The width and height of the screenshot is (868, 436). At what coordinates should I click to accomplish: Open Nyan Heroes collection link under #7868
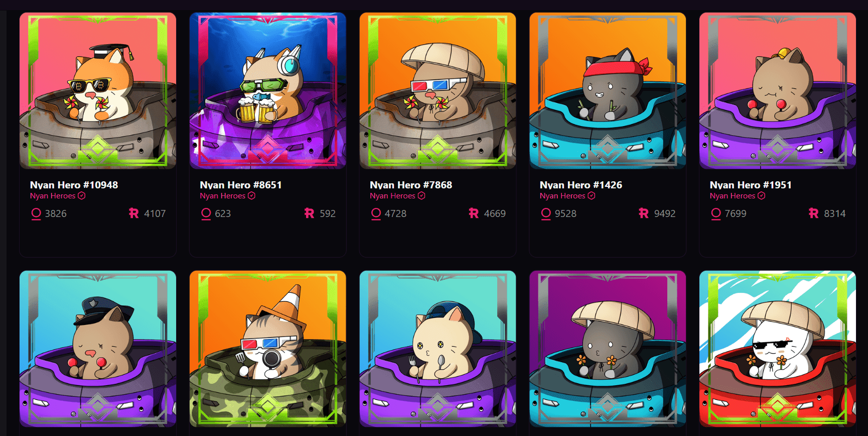[393, 196]
